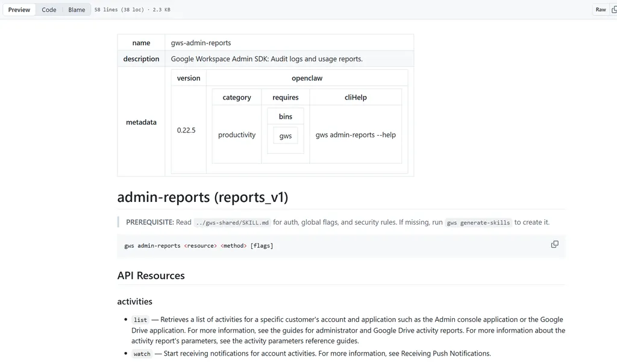Click the file size info '58 lines (38 loc)'
This screenshot has height=364, width=617.
(119, 10)
